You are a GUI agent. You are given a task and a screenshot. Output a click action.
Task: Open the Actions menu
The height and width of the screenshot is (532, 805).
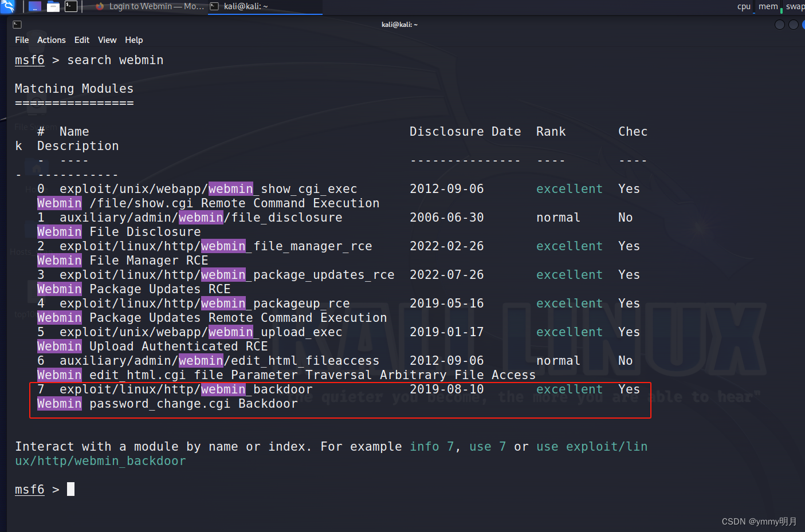click(52, 40)
